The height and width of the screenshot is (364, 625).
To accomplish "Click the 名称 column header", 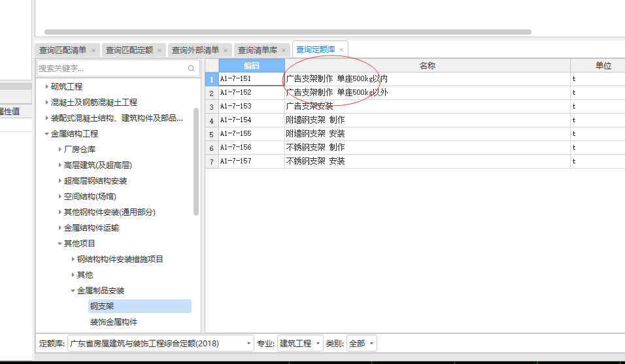I will click(x=428, y=65).
